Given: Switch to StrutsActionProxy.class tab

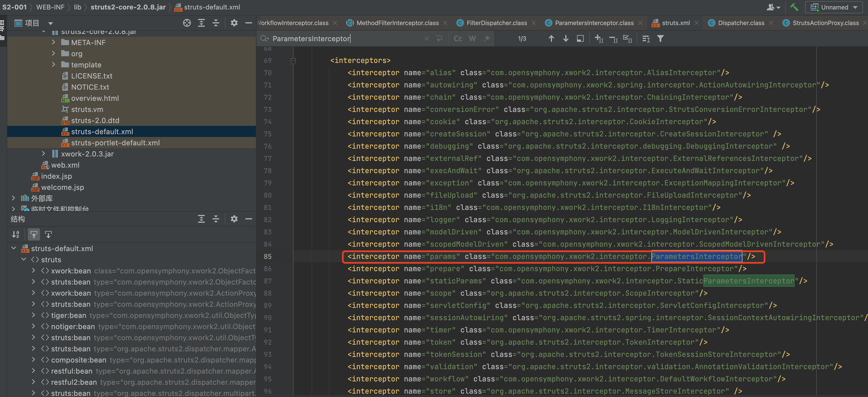Looking at the screenshot, I should (x=825, y=23).
